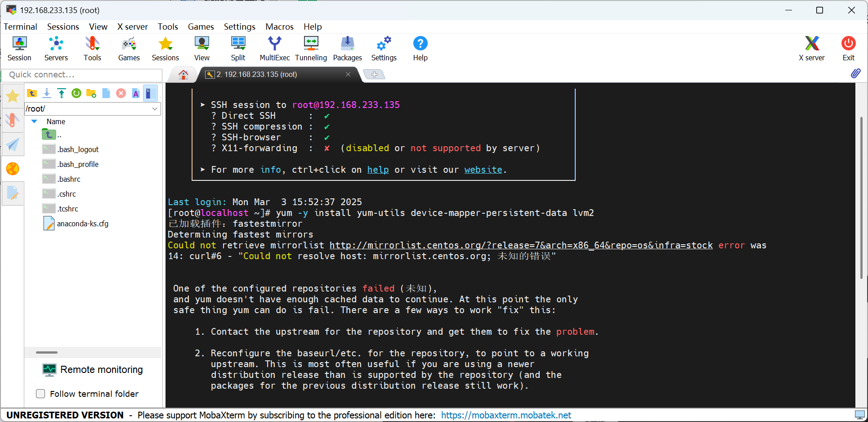This screenshot has width=868, height=422.
Task: Launch the Tunneling tool
Action: [x=311, y=48]
